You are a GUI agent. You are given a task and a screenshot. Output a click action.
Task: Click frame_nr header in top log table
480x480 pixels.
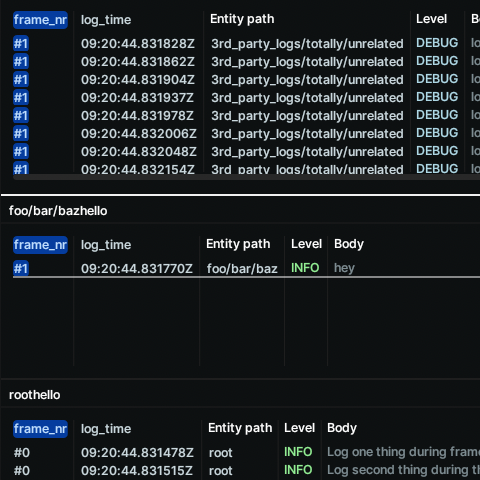click(40, 20)
